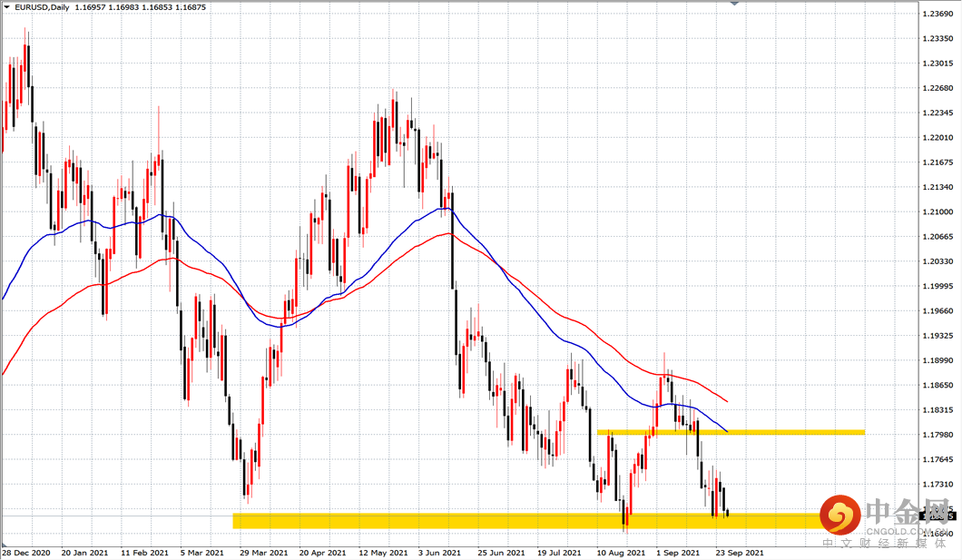Click the 1.21675 price axis label
Image resolution: width=962 pixels, height=560 pixels.
(x=937, y=162)
